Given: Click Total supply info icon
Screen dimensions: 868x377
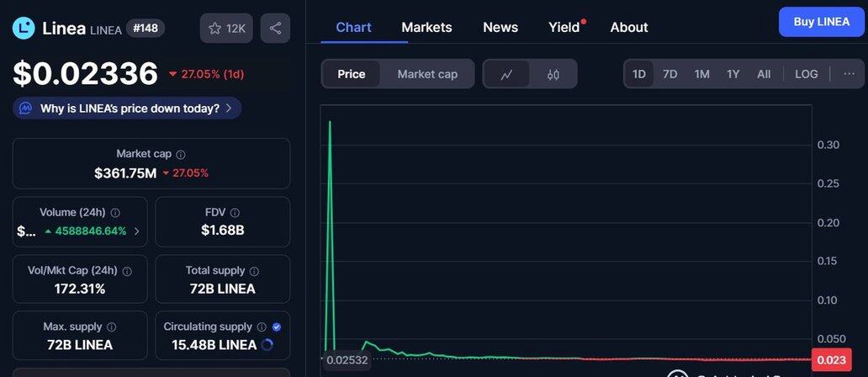Looking at the screenshot, I should pos(254,271).
